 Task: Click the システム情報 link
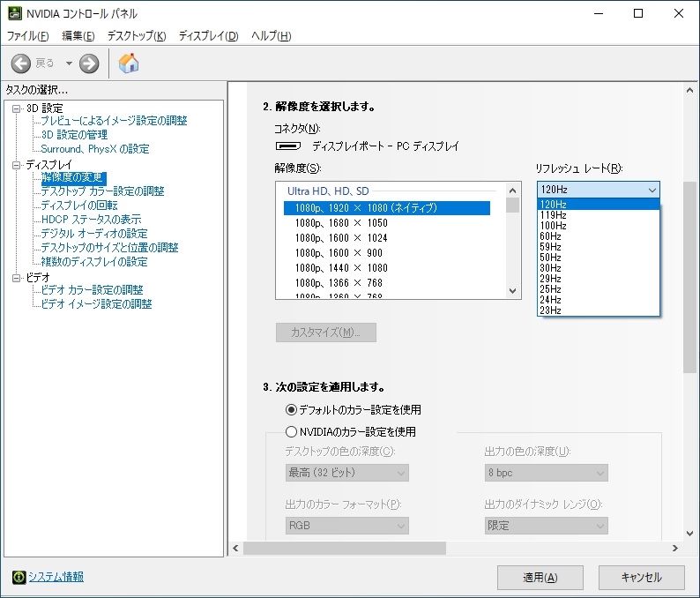[x=56, y=577]
